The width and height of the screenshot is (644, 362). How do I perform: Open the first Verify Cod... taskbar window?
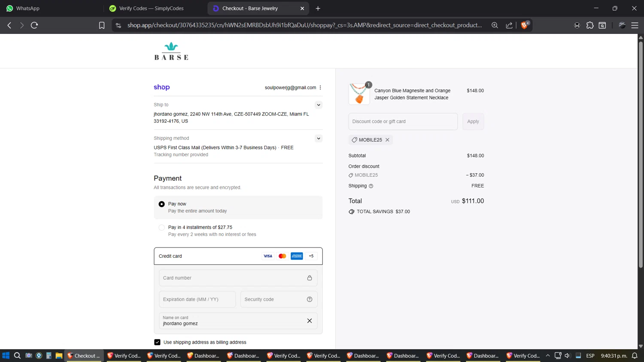click(x=124, y=356)
